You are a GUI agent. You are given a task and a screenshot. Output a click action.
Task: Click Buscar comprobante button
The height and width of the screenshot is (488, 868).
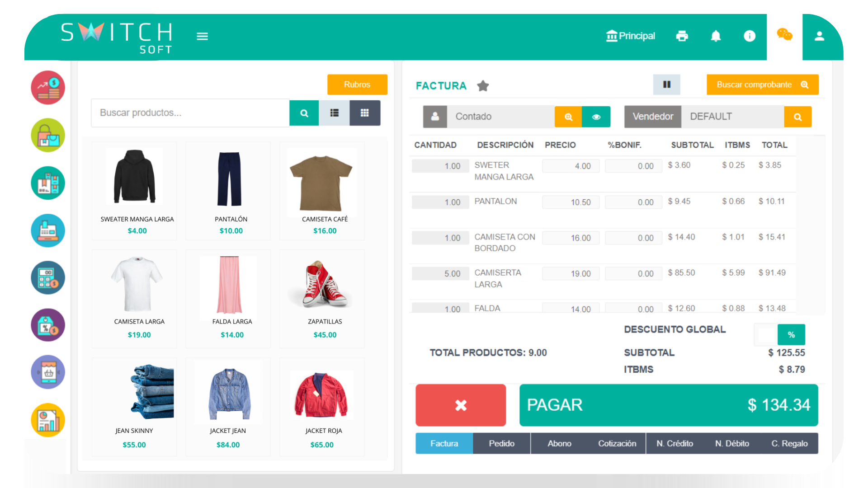click(x=762, y=84)
